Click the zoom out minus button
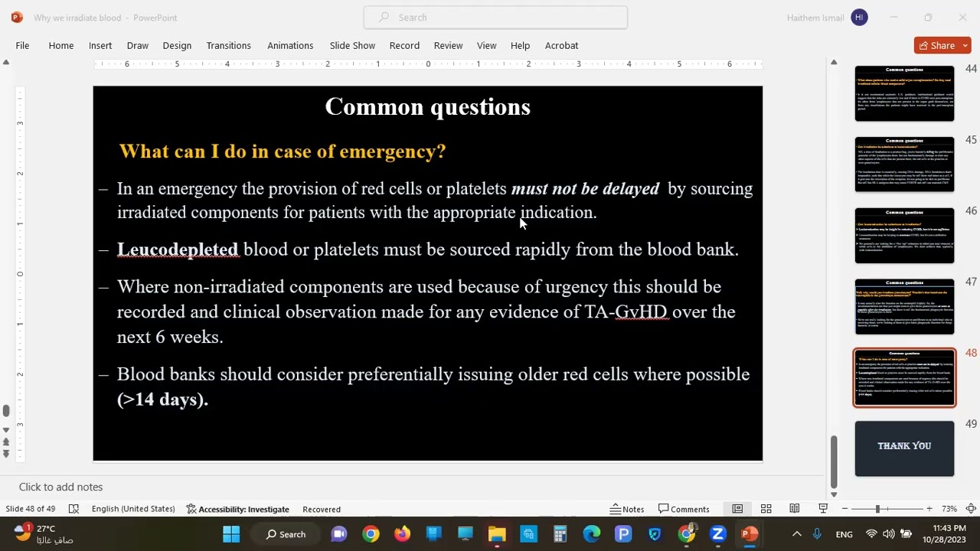This screenshot has width=980, height=551. (x=844, y=509)
